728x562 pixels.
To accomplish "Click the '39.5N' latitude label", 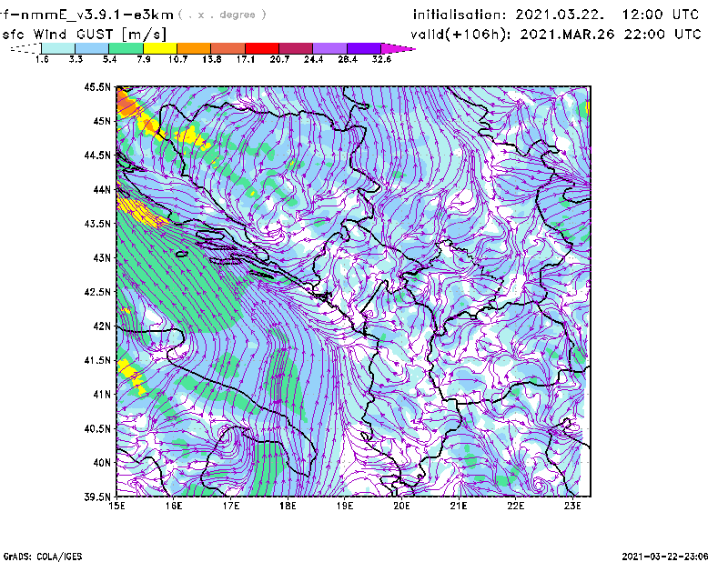I will [x=97, y=497].
